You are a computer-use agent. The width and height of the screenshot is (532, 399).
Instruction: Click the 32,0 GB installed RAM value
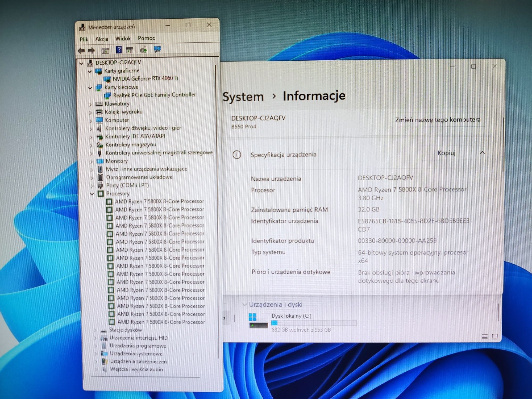369,209
